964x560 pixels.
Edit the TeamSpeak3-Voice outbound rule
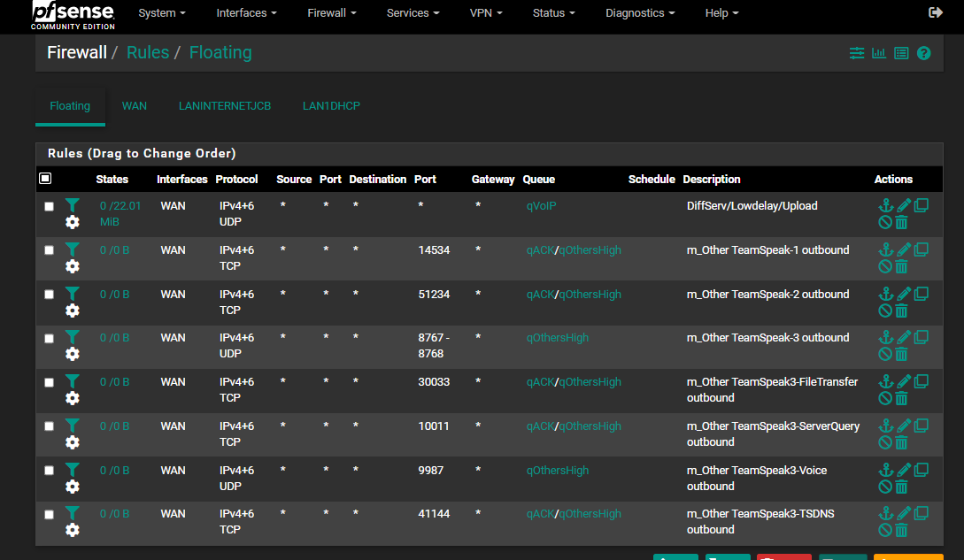[904, 470]
